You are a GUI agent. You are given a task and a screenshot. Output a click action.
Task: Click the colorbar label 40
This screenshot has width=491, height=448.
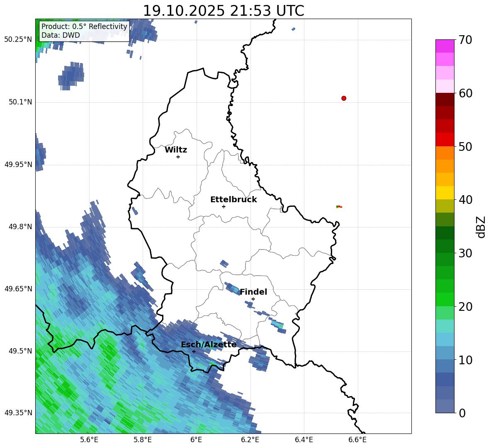pyautogui.click(x=465, y=200)
